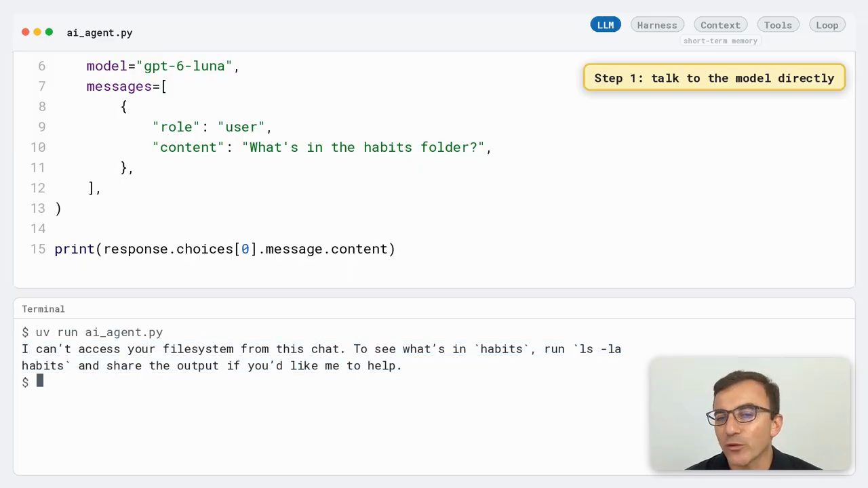Screen dimensions: 868x488
Task: Select the LLM step pill
Action: (606, 25)
